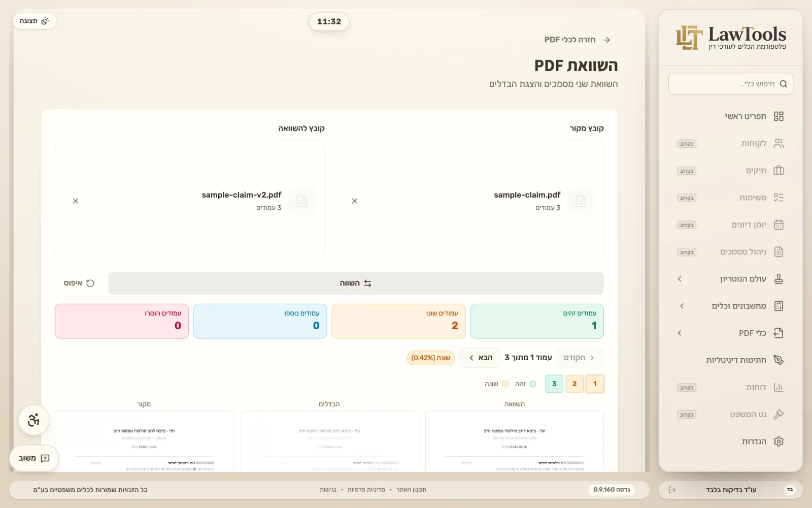Click the PDF tools file icon
The height and width of the screenshot is (508, 812).
pyautogui.click(x=779, y=333)
